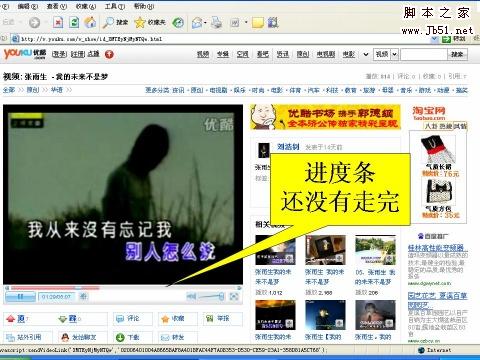Open the Mail icon dropdown arrow

205,23
